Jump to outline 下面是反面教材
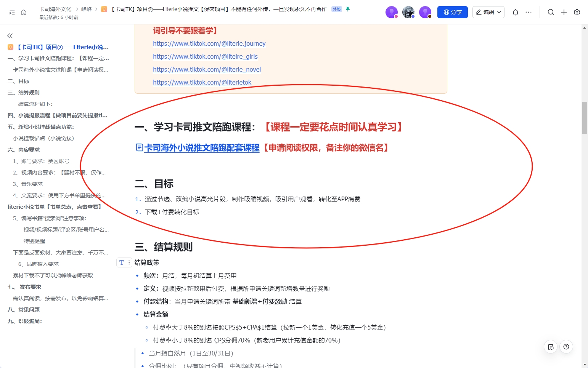The width and height of the screenshot is (588, 368). (x=61, y=253)
